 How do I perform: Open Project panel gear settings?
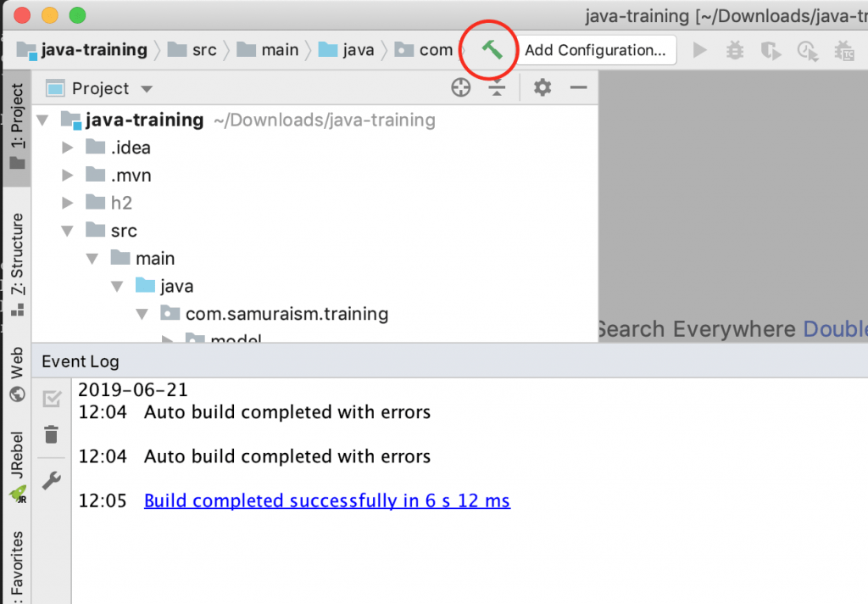[x=542, y=87]
